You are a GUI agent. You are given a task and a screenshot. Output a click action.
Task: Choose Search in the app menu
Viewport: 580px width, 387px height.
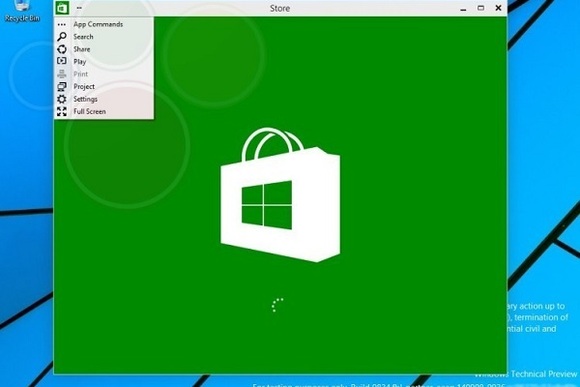tap(104, 37)
